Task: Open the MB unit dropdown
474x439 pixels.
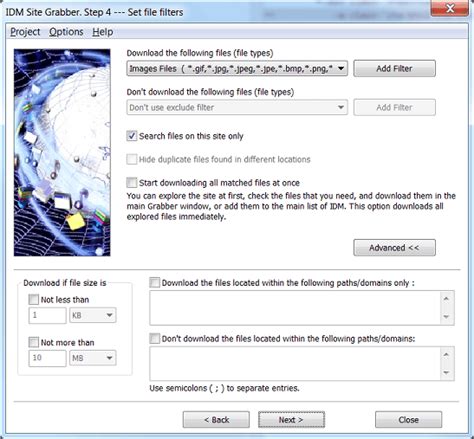Action: click(93, 358)
